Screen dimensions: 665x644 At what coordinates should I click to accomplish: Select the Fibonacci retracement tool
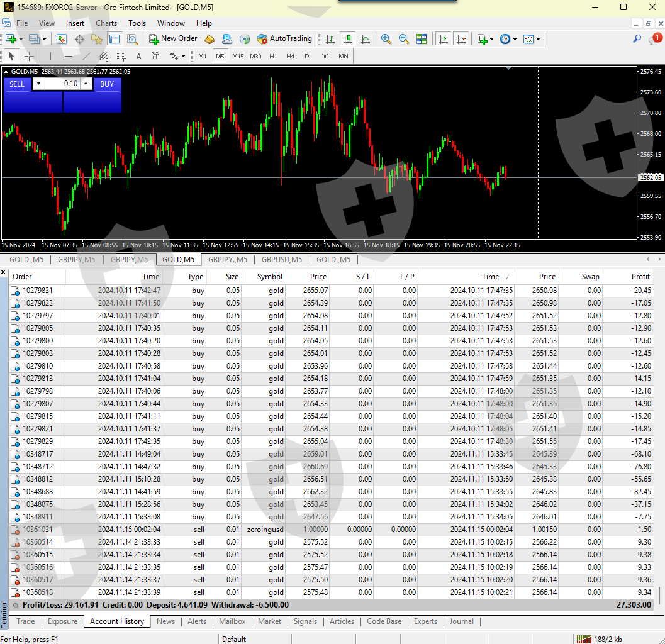click(x=121, y=56)
